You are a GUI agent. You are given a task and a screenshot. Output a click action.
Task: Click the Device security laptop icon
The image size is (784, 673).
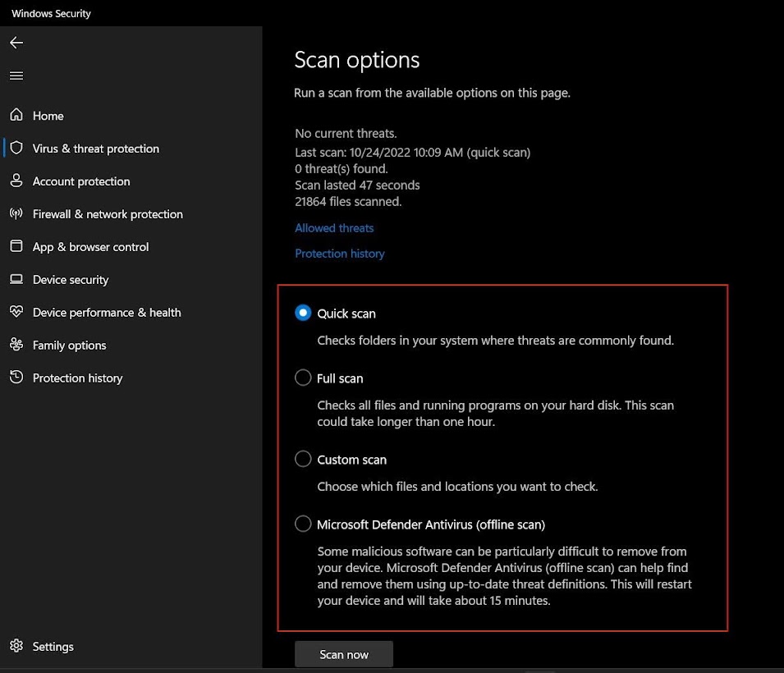[16, 279]
